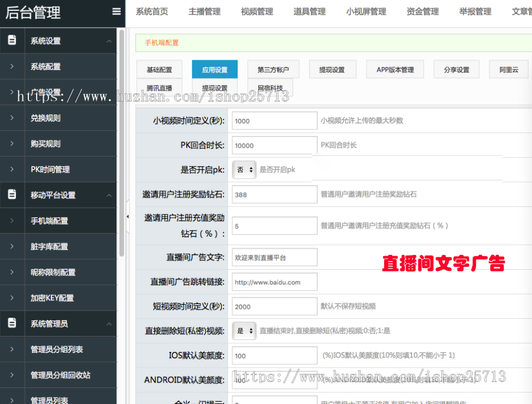Click the document icon next to 系统管理员
This screenshot has height=404, width=532.
[12, 324]
